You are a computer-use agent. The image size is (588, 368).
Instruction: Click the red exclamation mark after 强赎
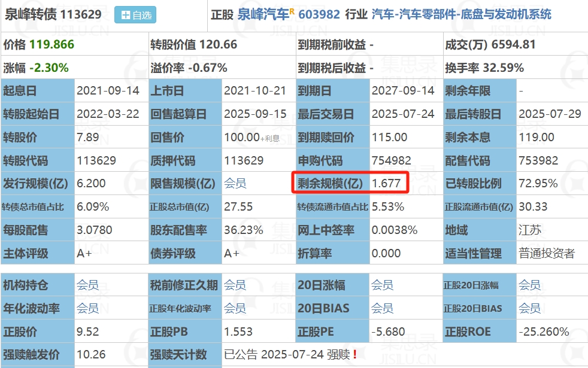pos(354,354)
